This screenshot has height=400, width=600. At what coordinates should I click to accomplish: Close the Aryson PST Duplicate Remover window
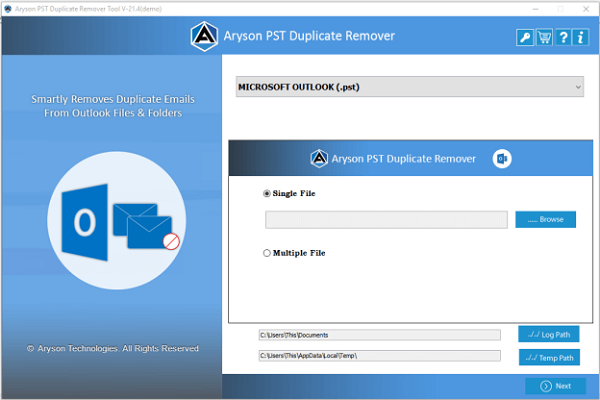pyautogui.click(x=586, y=9)
